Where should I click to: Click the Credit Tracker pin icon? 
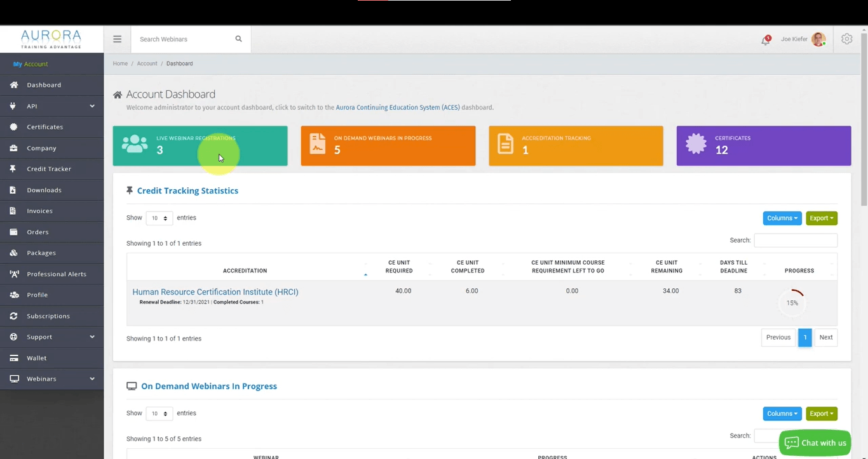[14, 169]
